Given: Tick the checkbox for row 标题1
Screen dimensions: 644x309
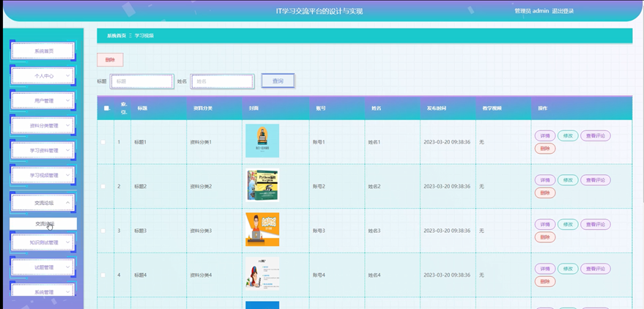Looking at the screenshot, I should tap(103, 142).
